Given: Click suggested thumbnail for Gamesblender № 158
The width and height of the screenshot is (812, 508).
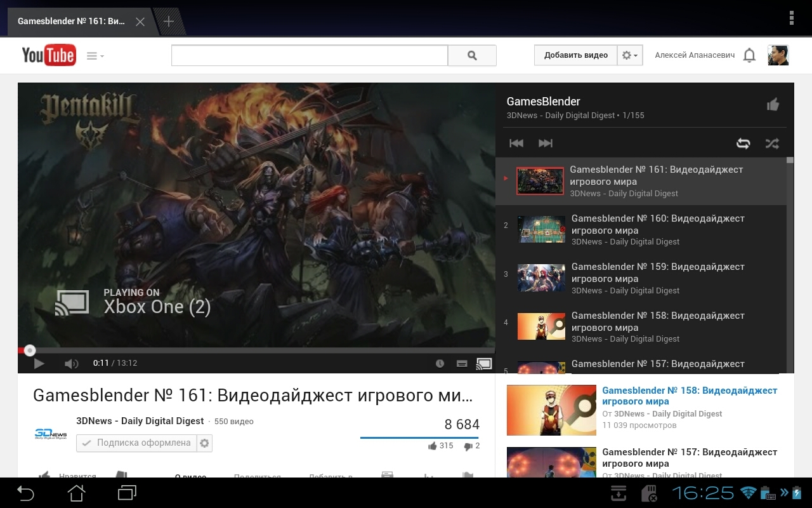Looking at the screenshot, I should (551, 410).
